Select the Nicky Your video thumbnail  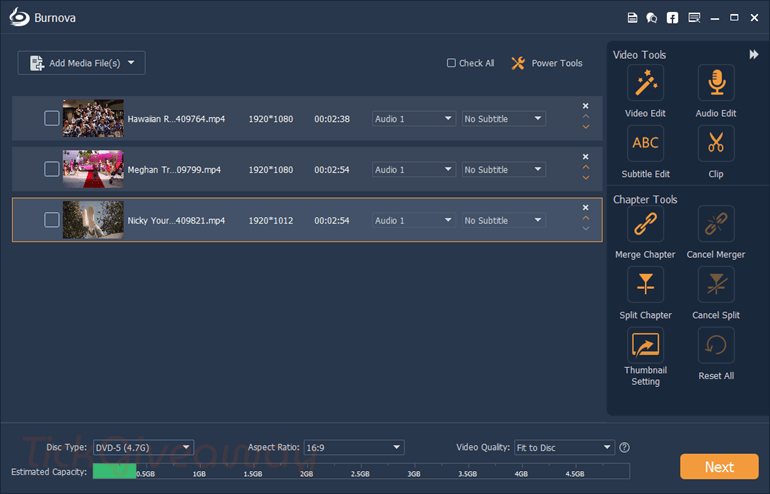pyautogui.click(x=93, y=220)
